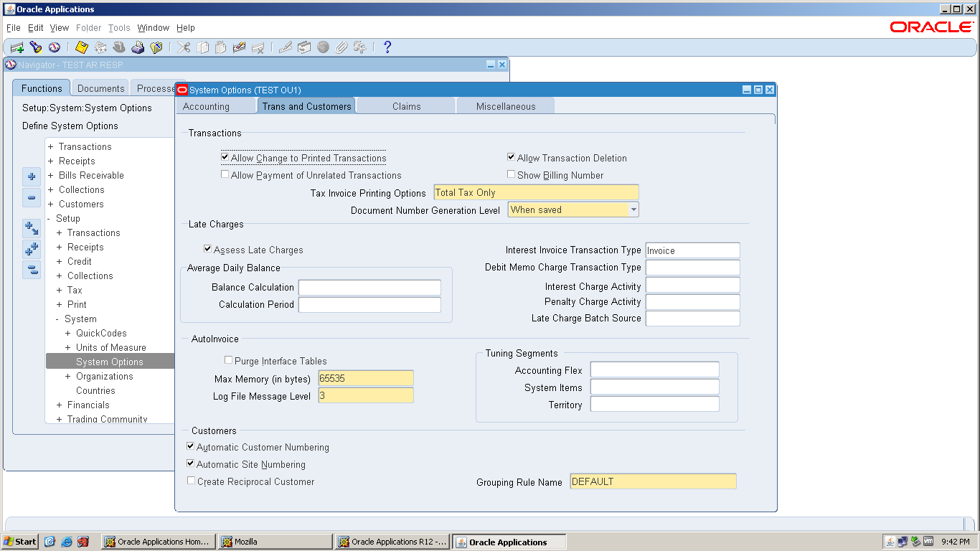The height and width of the screenshot is (551, 980).
Task: Click the Show Navigator compass icon
Action: (x=55, y=47)
